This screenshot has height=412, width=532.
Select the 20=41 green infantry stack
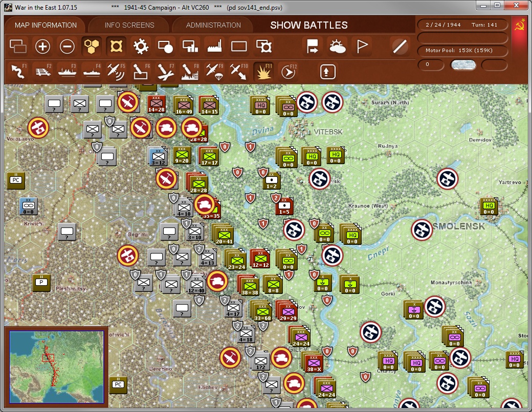[x=224, y=234]
